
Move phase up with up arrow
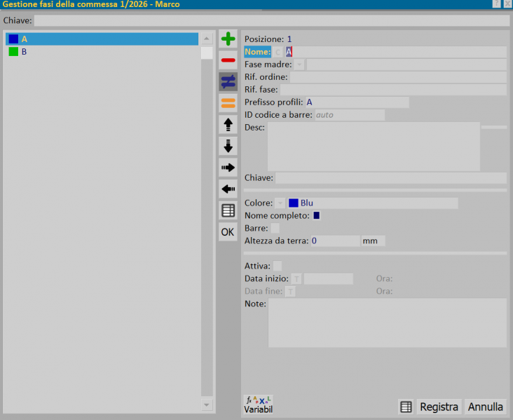pos(228,125)
